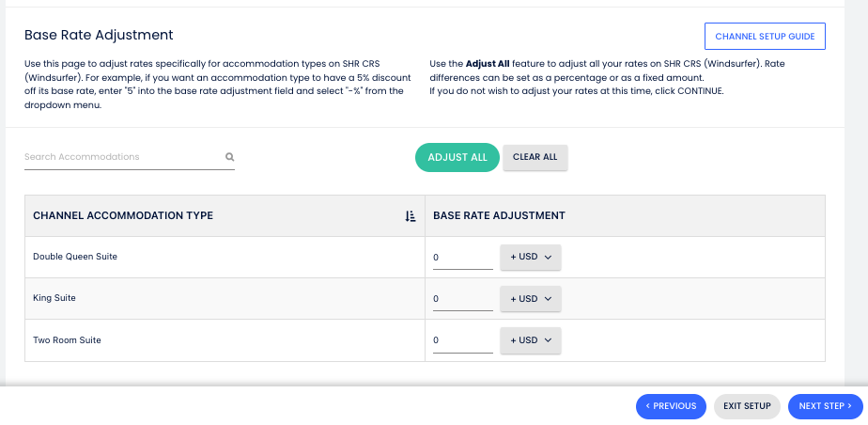This screenshot has width=868, height=425.
Task: Open the Channel Setup Guide
Action: tap(765, 37)
